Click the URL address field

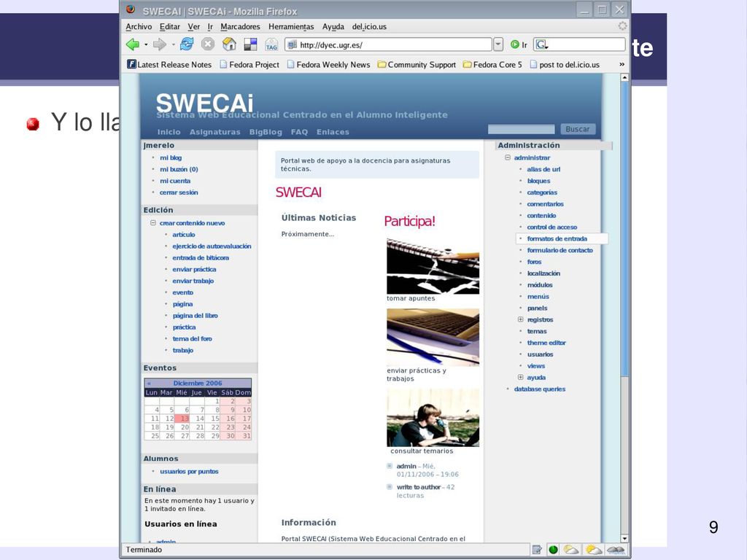point(388,44)
